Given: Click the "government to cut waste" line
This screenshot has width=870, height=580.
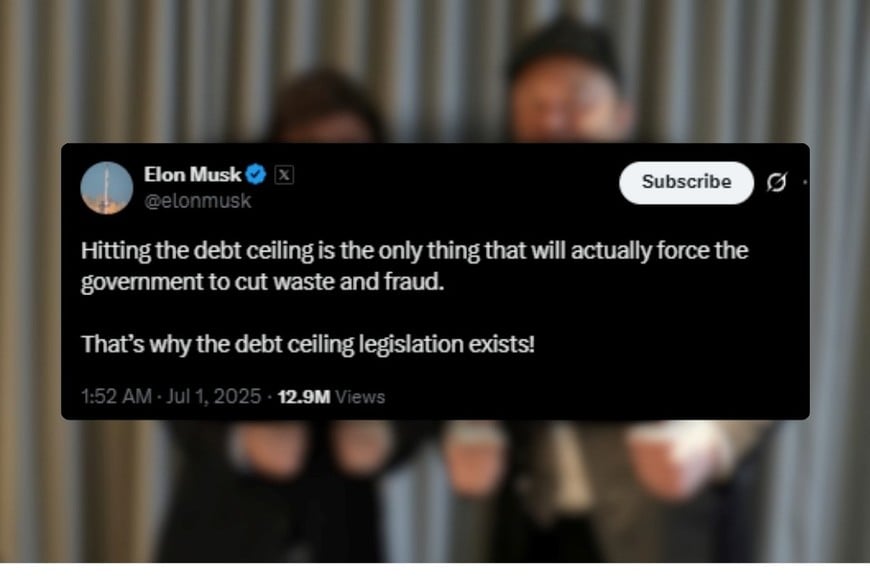Looking at the screenshot, I should (262, 282).
